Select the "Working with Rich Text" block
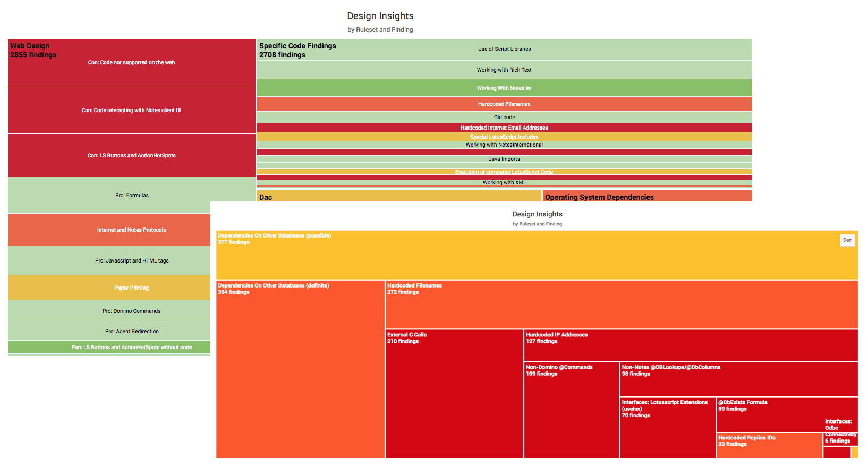Image resolution: width=868 pixels, height=465 pixels. coord(504,70)
